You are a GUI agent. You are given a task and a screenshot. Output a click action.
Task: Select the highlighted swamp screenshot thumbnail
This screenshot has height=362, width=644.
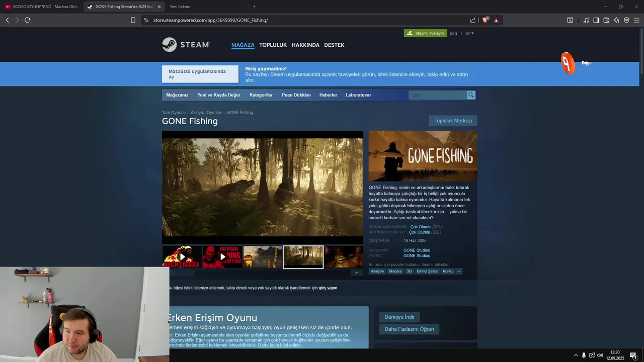(x=303, y=257)
